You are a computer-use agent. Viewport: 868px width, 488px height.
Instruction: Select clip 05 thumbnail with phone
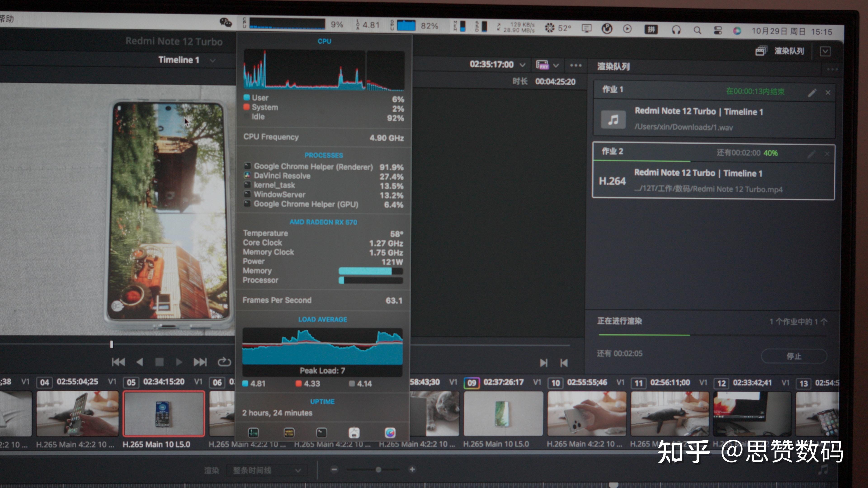164,414
